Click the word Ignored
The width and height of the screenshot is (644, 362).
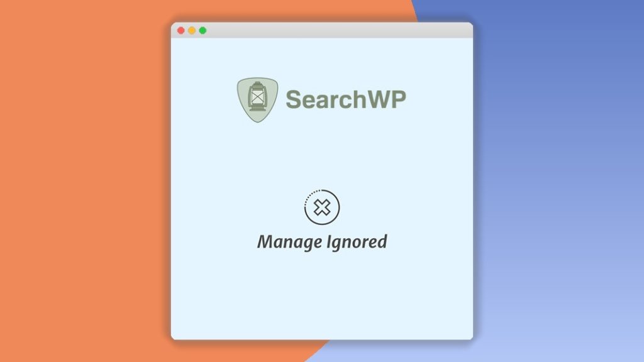click(357, 242)
